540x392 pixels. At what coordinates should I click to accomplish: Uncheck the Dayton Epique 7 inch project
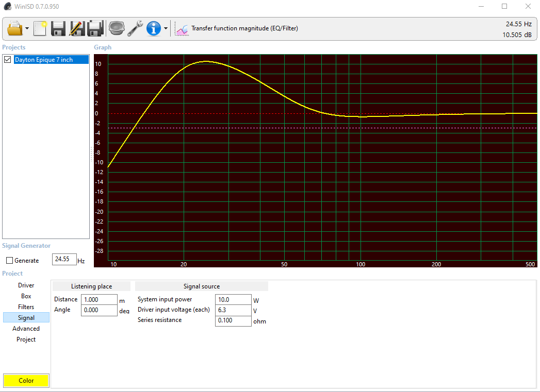click(x=8, y=59)
